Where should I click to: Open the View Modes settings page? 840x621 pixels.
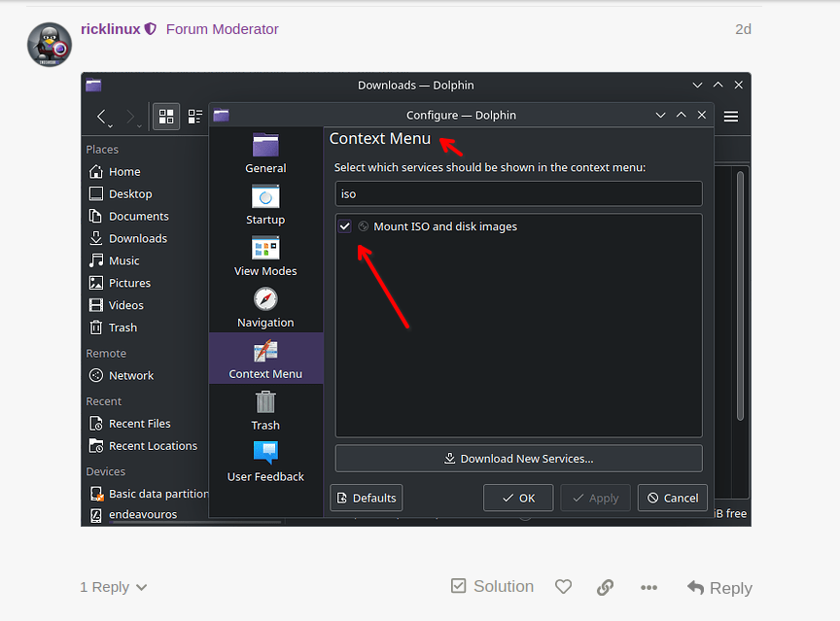[x=265, y=256]
